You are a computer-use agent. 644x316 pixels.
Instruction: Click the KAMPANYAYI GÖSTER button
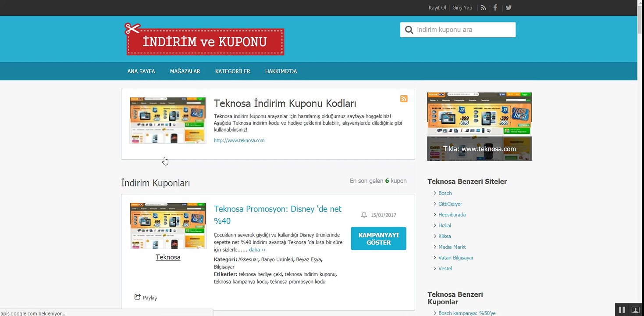378,239
